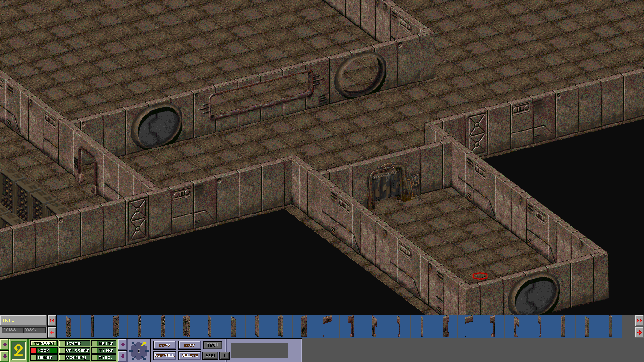Image resolution: width=644 pixels, height=362 pixels.
Task: Click the 26183 (689) prototype ID field
Action: click(23, 330)
